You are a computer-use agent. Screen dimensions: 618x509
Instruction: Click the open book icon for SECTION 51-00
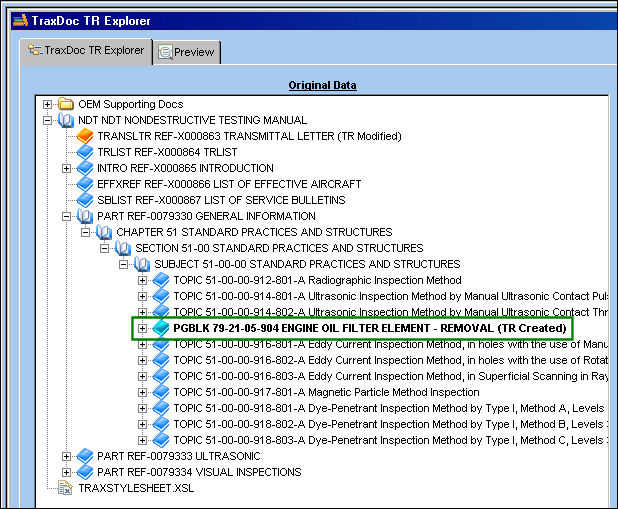[123, 248]
